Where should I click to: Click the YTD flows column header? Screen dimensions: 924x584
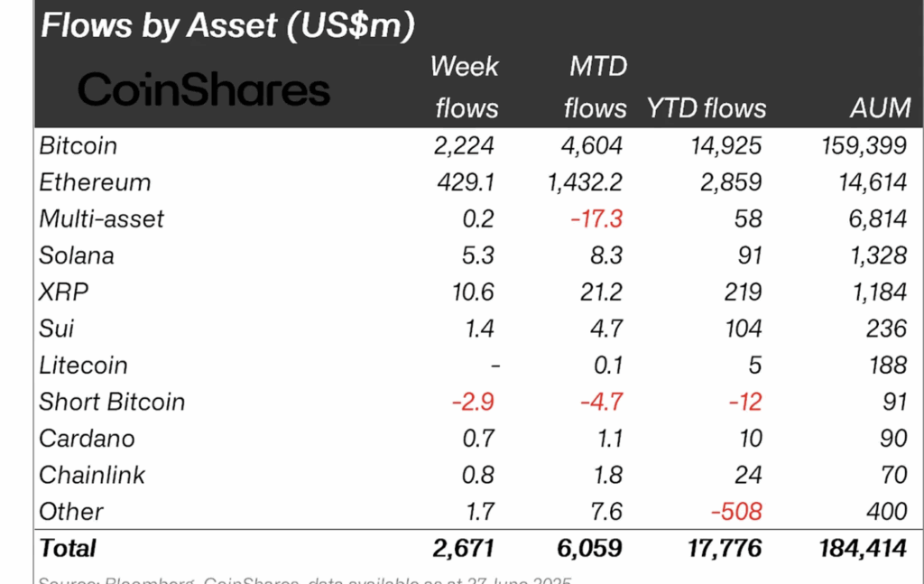(x=706, y=108)
